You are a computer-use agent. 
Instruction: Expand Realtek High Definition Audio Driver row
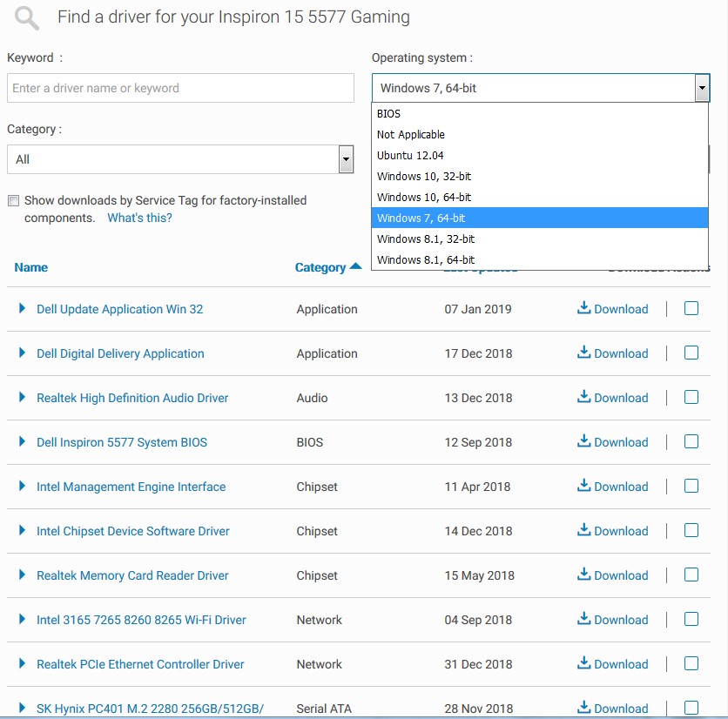pos(22,397)
